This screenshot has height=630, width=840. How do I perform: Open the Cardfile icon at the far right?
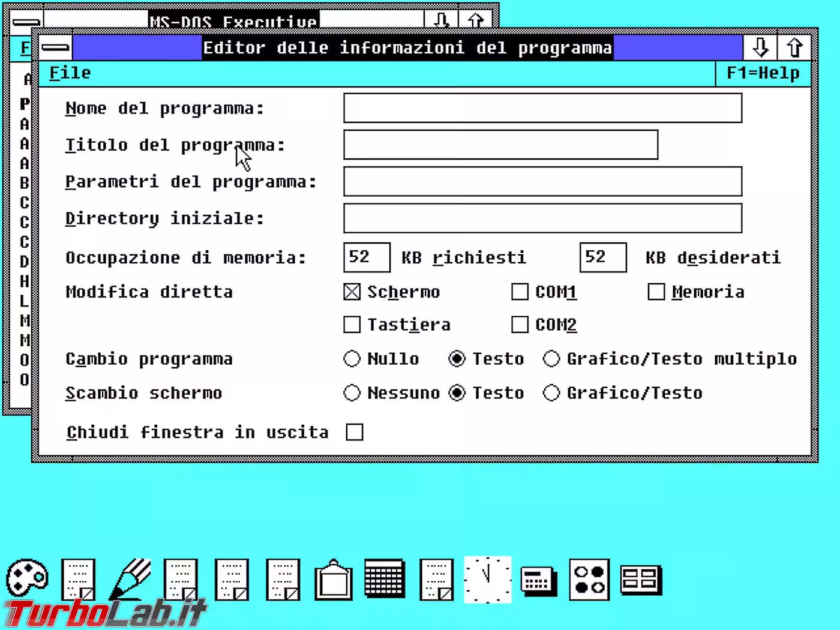click(x=640, y=579)
